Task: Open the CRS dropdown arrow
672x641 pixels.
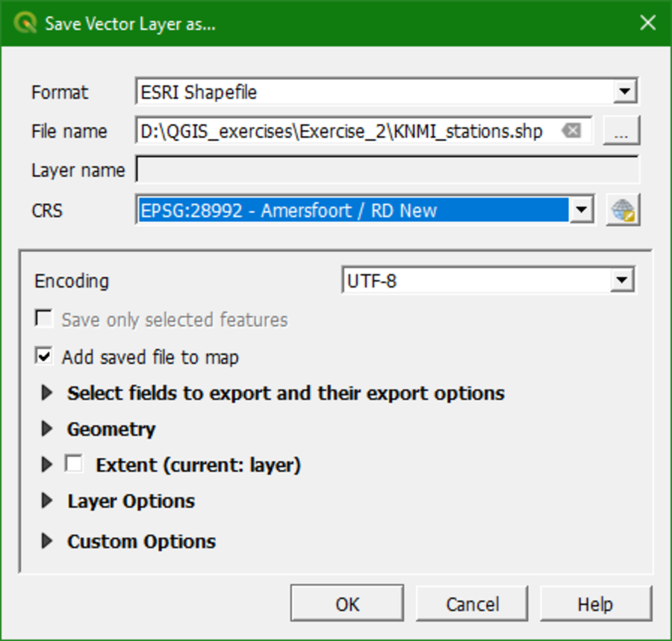Action: (582, 210)
